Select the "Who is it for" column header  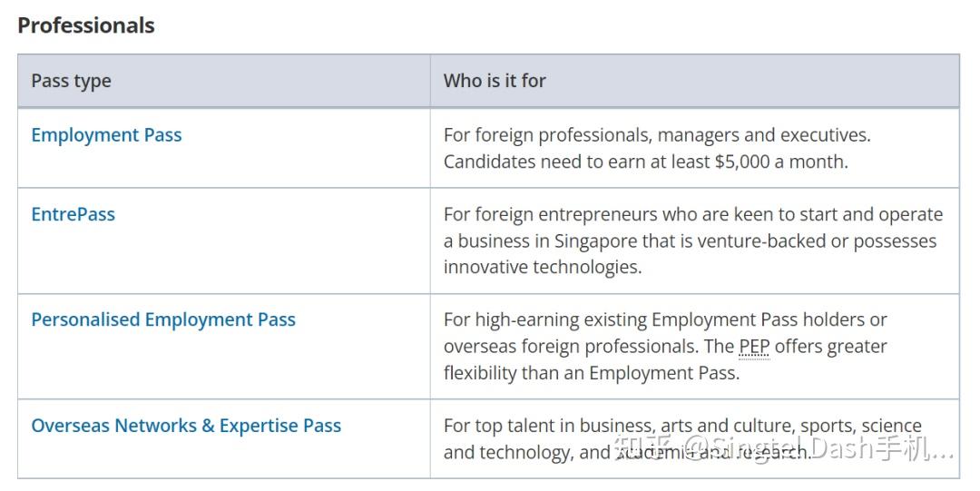(x=495, y=81)
